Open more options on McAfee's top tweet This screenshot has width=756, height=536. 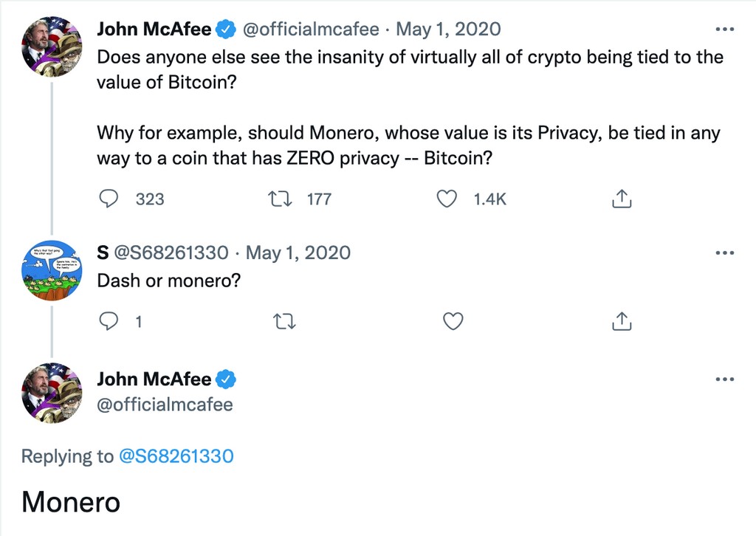click(x=724, y=28)
